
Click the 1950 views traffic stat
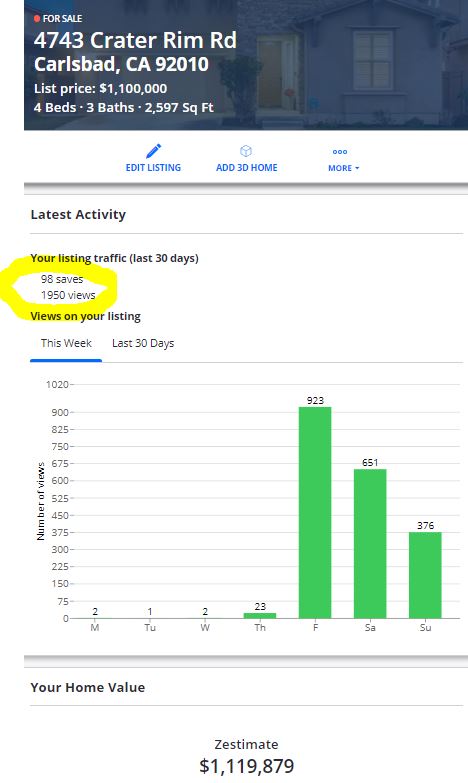(x=68, y=295)
